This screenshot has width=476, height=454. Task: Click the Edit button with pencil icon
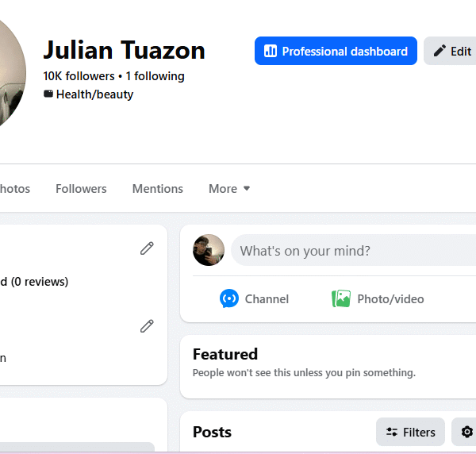pos(450,51)
